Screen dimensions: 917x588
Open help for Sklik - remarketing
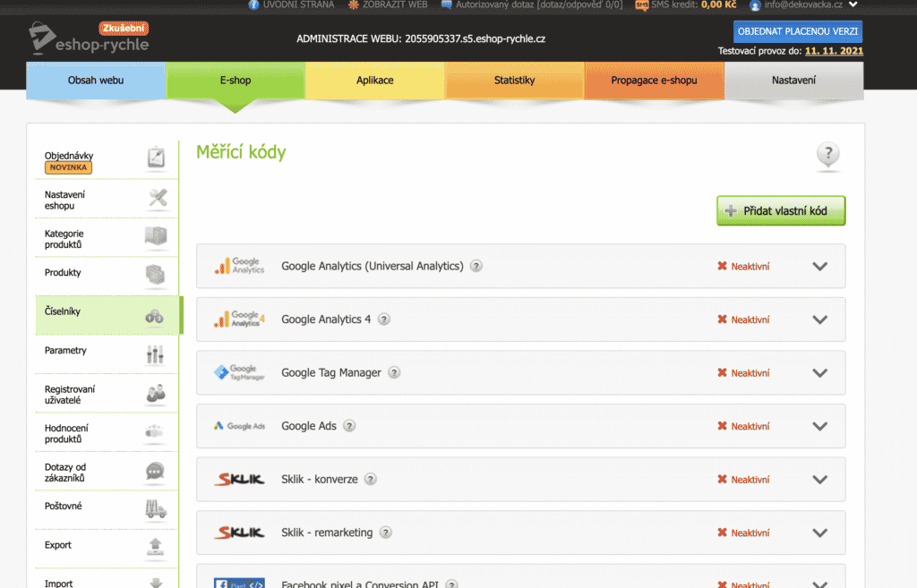(385, 532)
